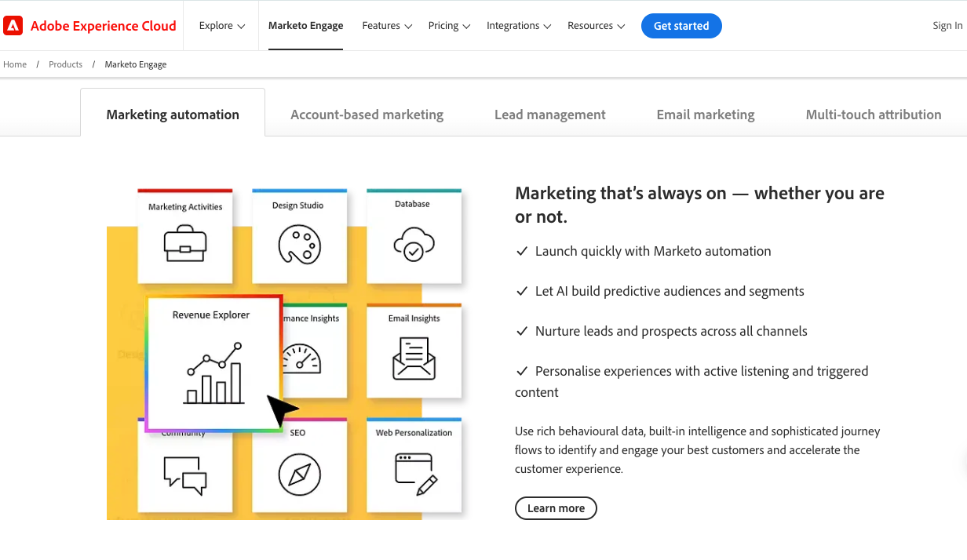Click the Marketing Activities tile label

point(185,207)
